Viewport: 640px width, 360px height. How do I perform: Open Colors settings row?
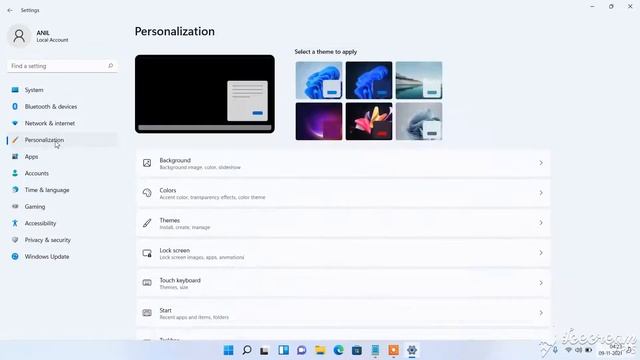(x=343, y=193)
